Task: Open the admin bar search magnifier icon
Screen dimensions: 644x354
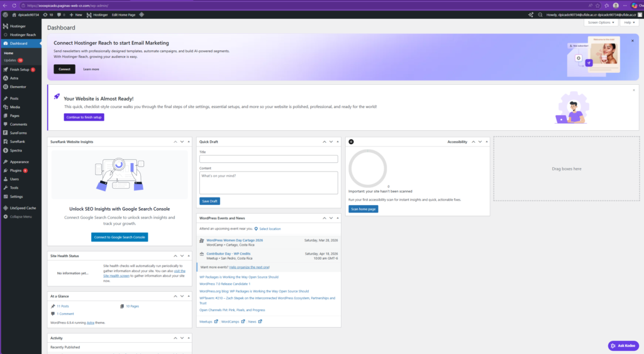Action: (x=540, y=15)
